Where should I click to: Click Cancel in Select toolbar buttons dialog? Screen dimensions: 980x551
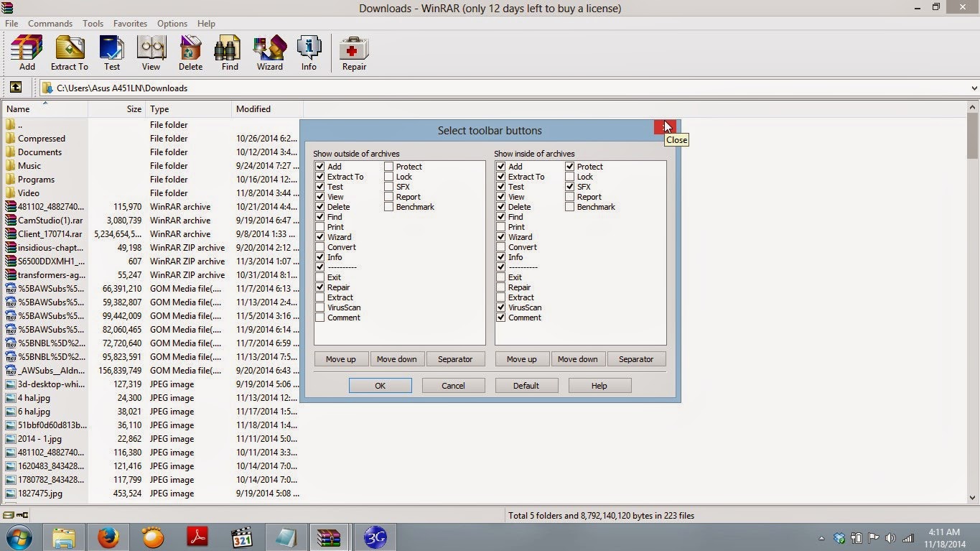click(453, 386)
